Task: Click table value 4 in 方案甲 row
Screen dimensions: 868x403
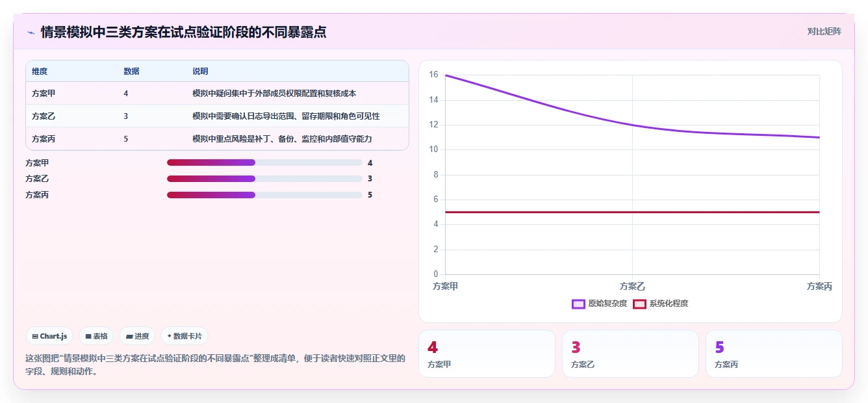Action: pyautogui.click(x=125, y=94)
